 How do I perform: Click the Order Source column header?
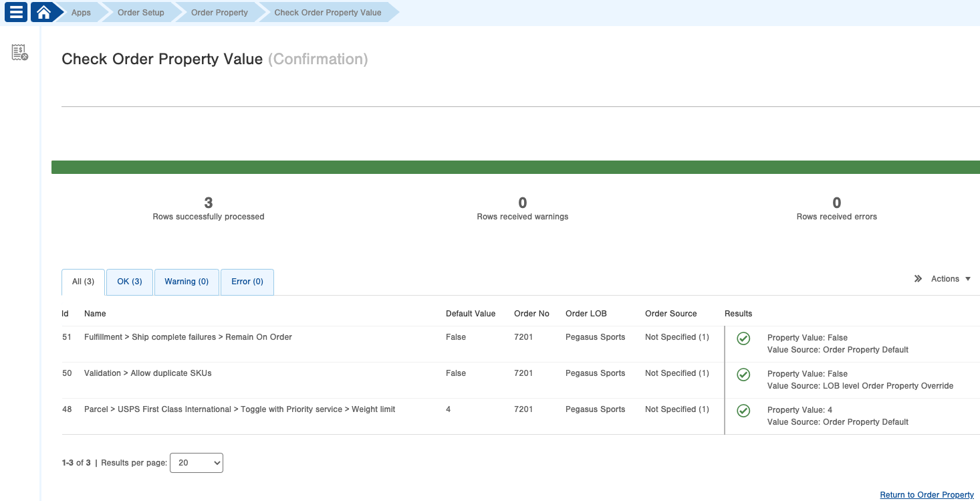point(670,314)
